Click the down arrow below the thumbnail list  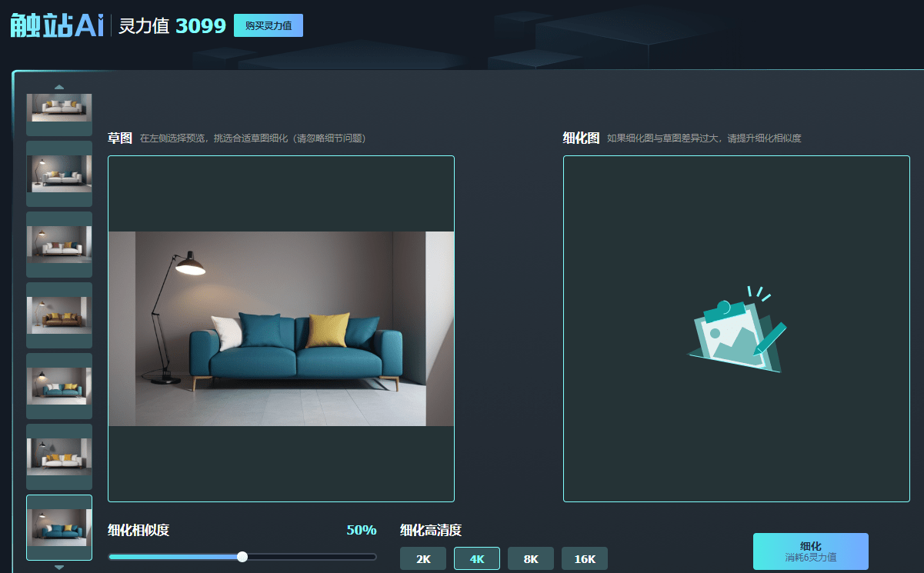point(59,567)
